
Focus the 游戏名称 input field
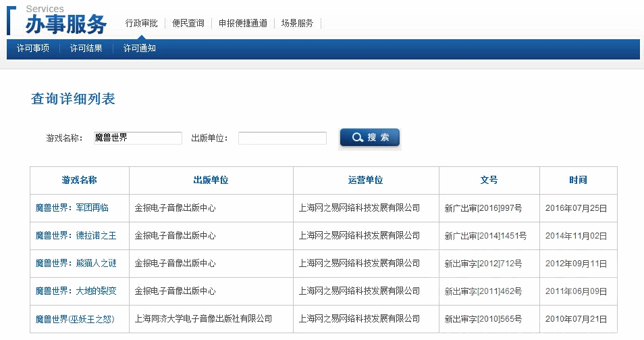point(138,138)
